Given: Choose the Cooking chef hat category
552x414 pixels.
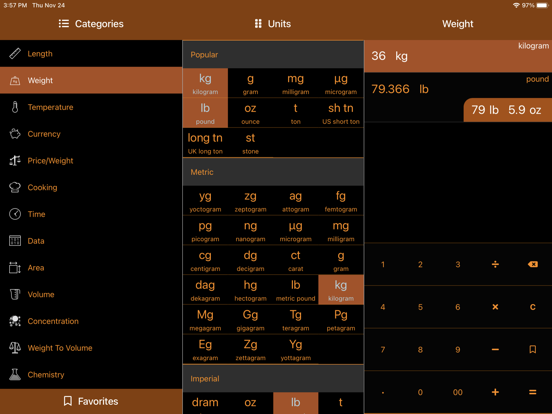Looking at the screenshot, I should (91, 187).
